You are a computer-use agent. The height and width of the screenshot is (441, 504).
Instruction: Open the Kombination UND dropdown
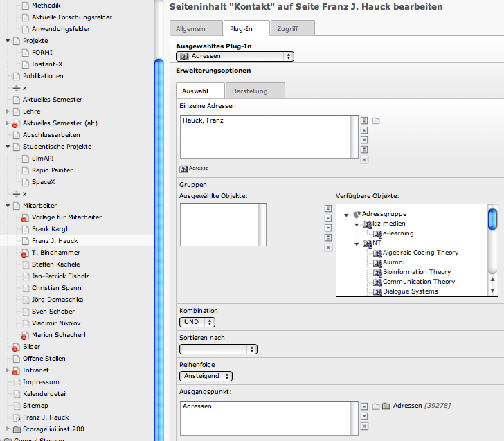pyautogui.click(x=197, y=322)
